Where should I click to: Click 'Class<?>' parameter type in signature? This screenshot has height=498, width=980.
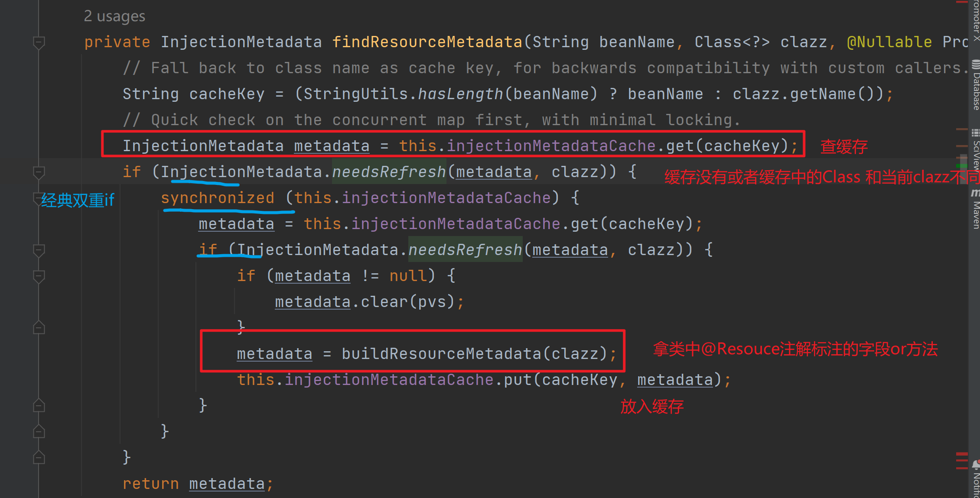click(732, 42)
